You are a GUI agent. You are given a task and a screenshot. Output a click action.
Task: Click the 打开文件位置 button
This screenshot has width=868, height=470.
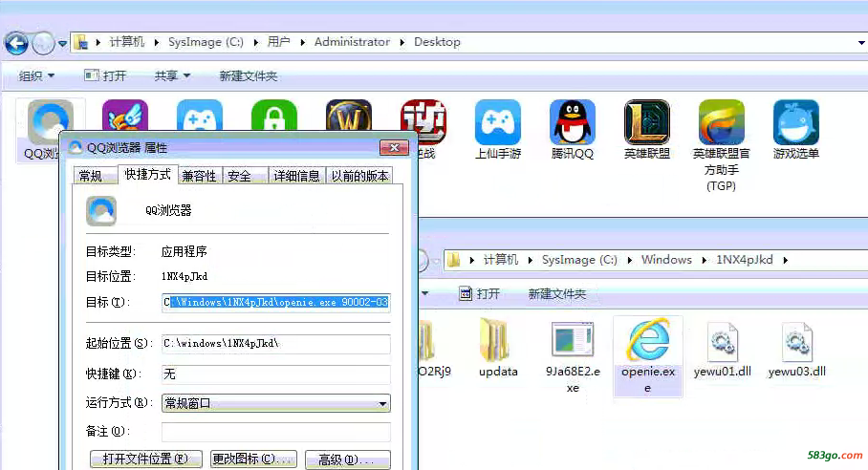coord(145,459)
